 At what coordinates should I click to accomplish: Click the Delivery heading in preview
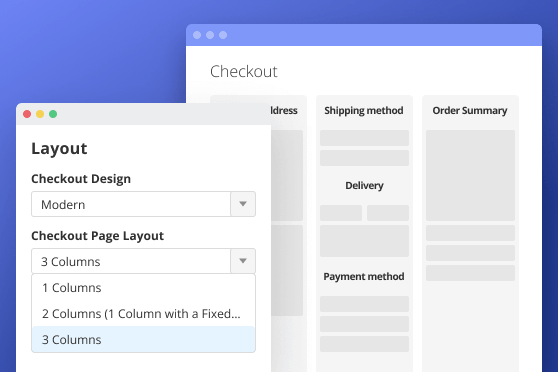tap(364, 185)
